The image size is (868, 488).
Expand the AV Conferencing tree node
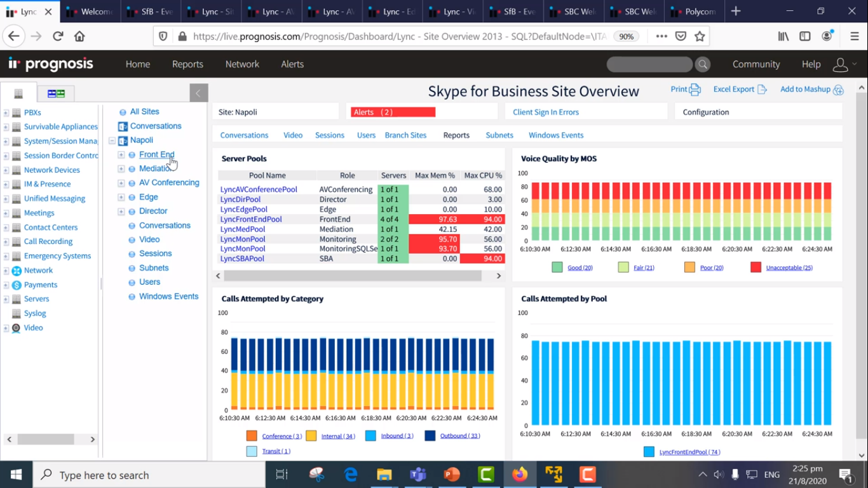tap(121, 183)
